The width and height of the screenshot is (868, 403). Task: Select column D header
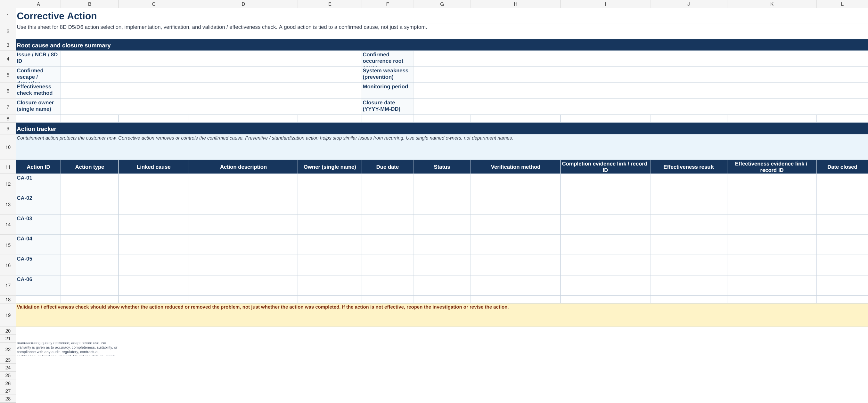[243, 4]
